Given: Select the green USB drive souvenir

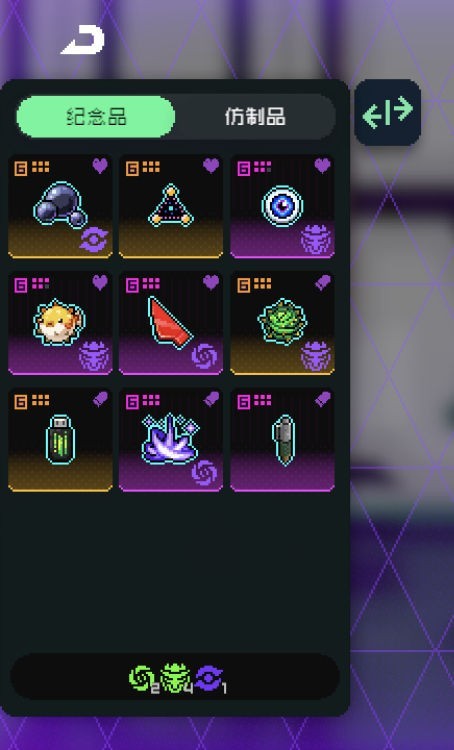Looking at the screenshot, I should [x=60, y=440].
